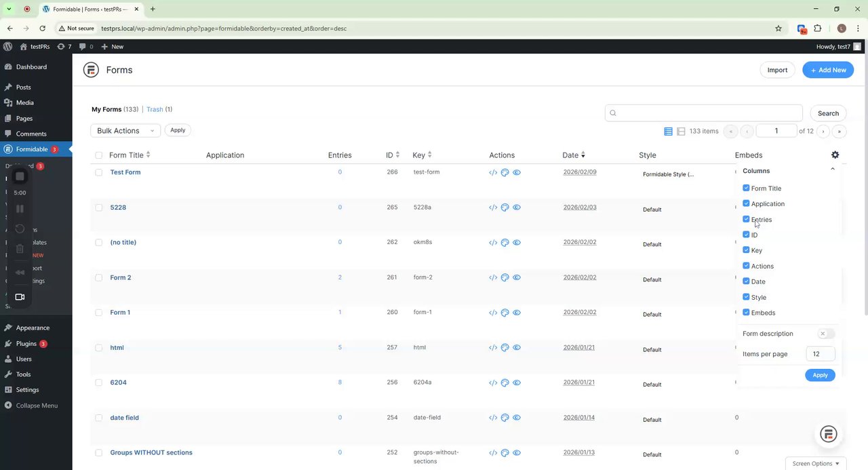Pause the screen recording
Screen dimensions: 868x470
click(20, 209)
